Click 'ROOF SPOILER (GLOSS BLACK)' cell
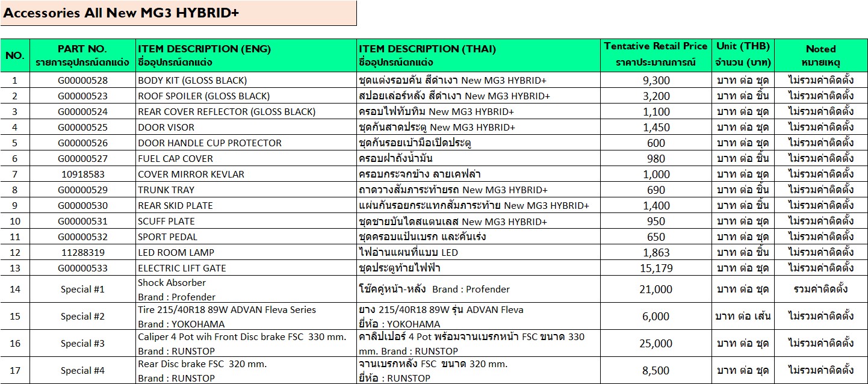This screenshot has width=868, height=384. click(247, 96)
